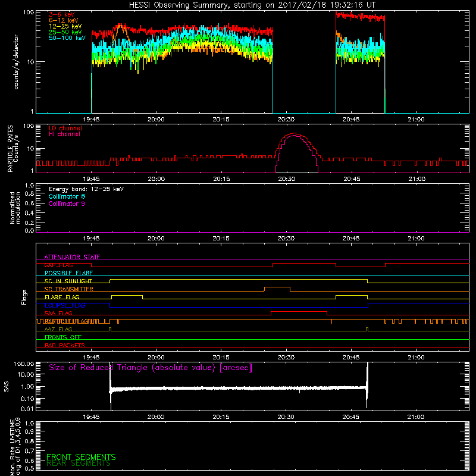Click the SC_TRANSMITTER flag label
This screenshot has height=476, width=476.
(69, 289)
